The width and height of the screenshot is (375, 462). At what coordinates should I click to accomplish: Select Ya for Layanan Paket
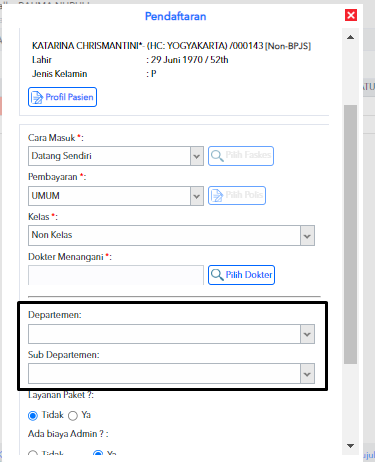pos(73,416)
